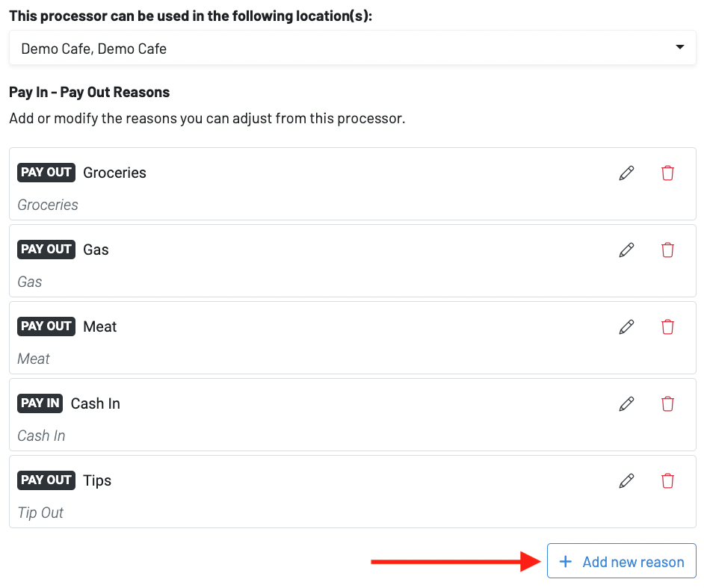The image size is (704, 588).
Task: Edit the Cash In reason
Action: click(626, 403)
